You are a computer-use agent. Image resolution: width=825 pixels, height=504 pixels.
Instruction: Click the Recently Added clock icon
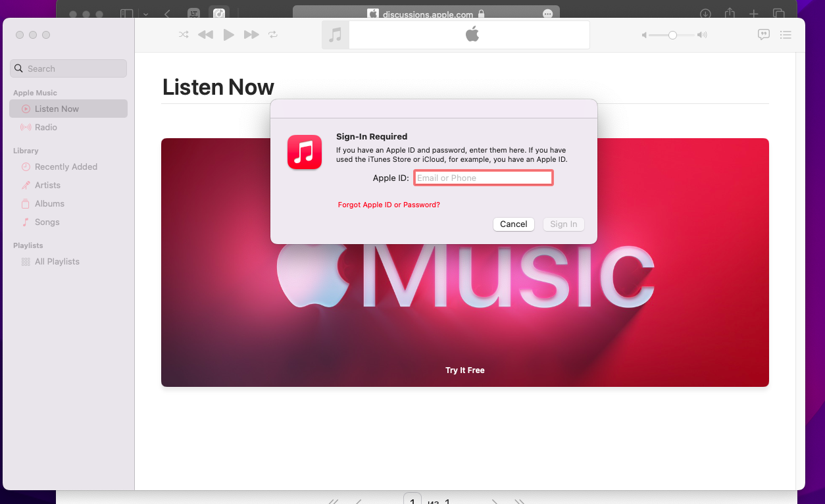point(26,166)
